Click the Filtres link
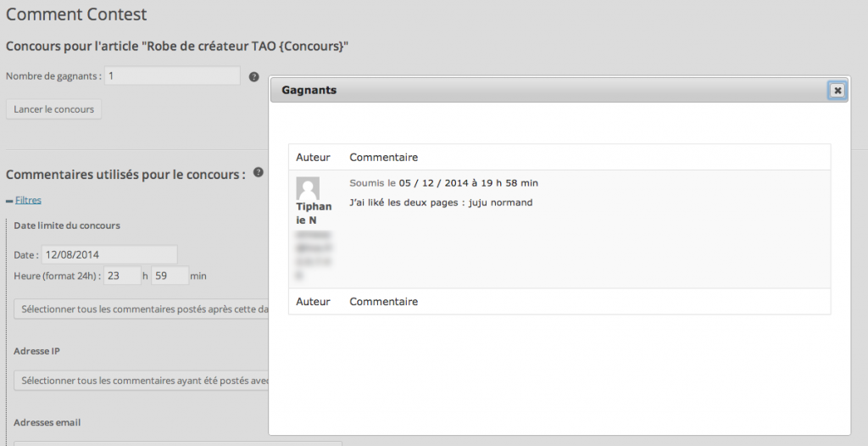 click(x=28, y=200)
